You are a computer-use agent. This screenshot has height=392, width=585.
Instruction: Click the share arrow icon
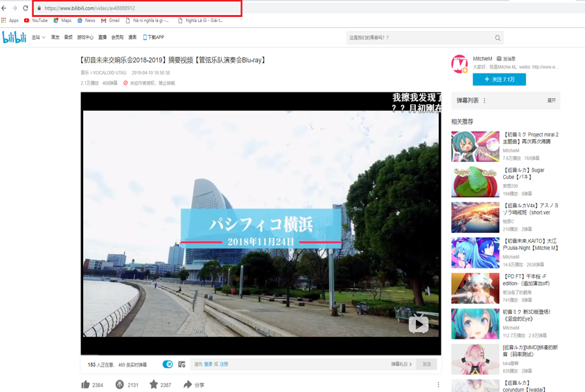(x=187, y=384)
